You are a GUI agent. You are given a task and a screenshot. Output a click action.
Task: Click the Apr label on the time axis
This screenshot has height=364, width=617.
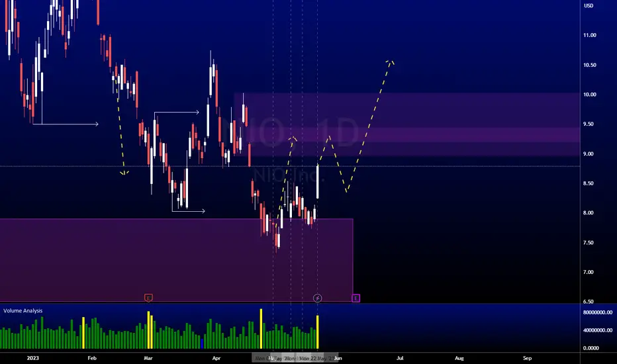tap(216, 358)
